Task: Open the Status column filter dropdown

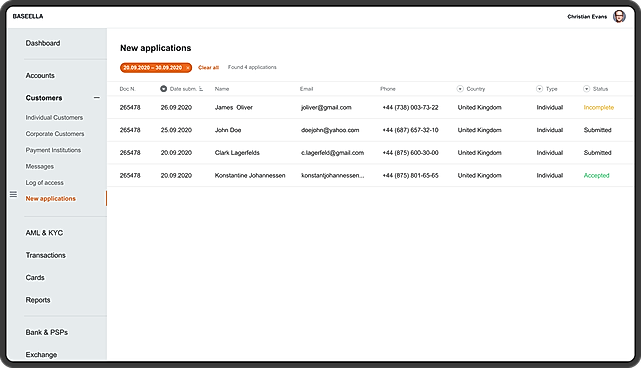Action: (x=586, y=89)
